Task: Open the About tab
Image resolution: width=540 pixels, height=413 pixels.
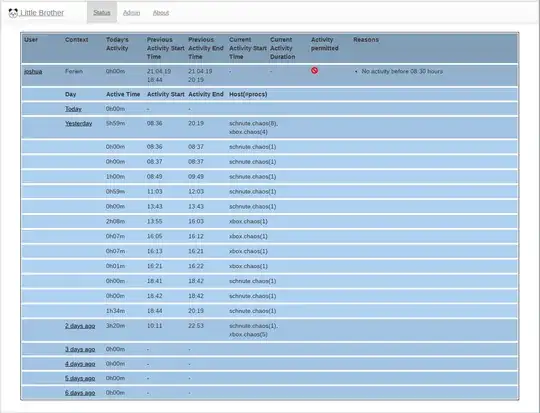Action: 161,13
